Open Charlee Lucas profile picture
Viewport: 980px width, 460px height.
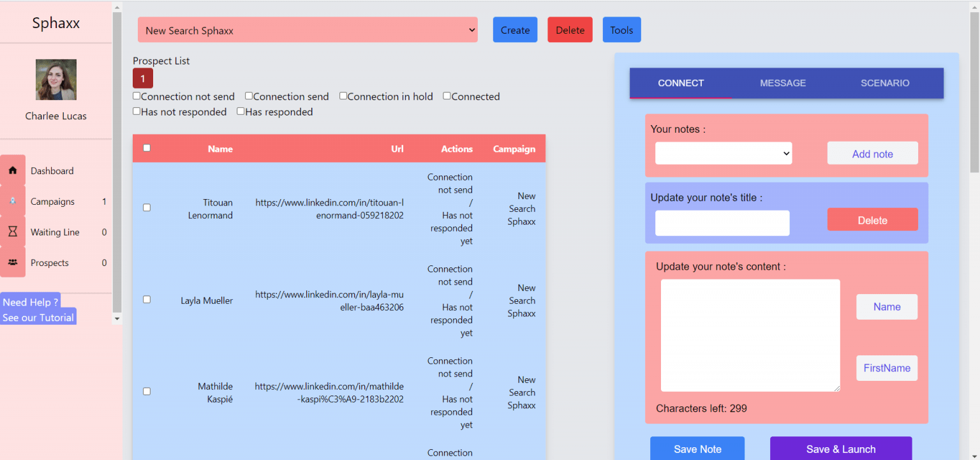56,80
